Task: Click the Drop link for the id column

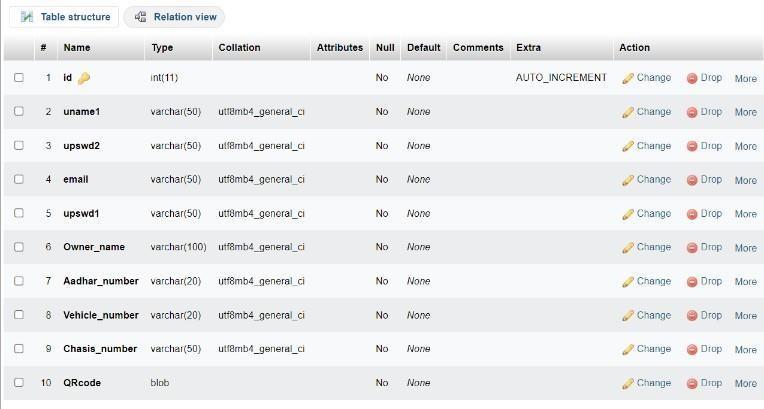Action: (x=710, y=77)
